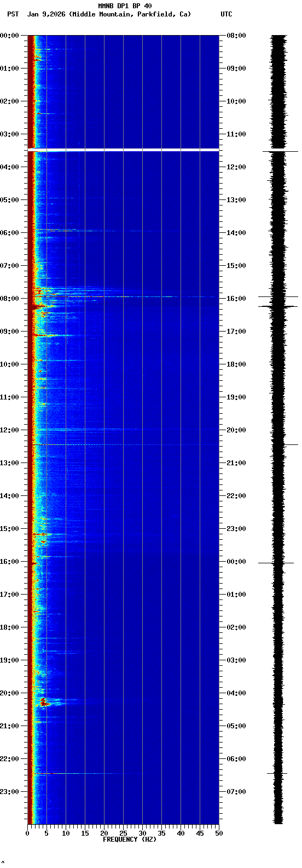Click the PST time label 17:00

pyautogui.click(x=10, y=595)
